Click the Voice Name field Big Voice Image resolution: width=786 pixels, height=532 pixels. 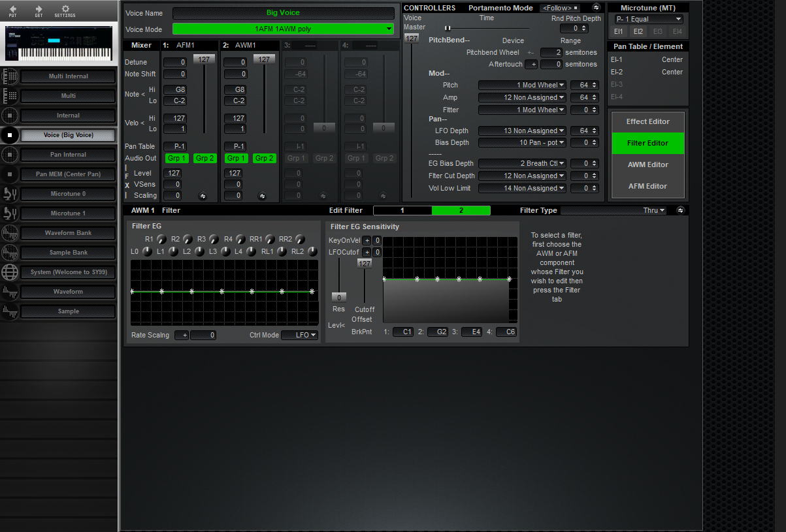point(284,13)
